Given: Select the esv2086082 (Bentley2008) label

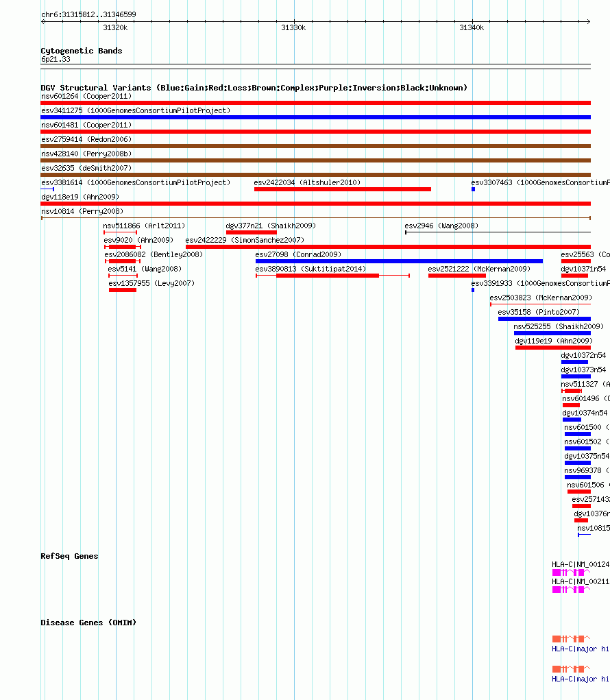Looking at the screenshot, I should 154,254.
